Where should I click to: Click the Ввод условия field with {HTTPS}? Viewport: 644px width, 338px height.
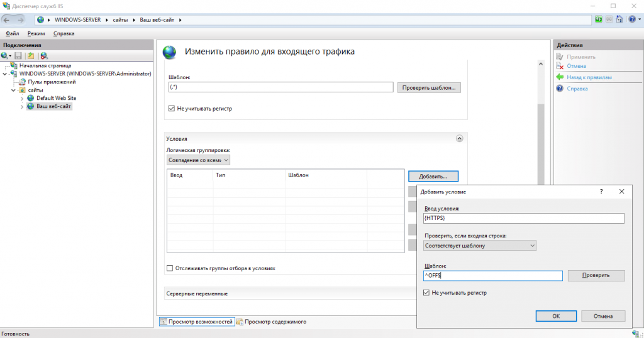tap(524, 218)
